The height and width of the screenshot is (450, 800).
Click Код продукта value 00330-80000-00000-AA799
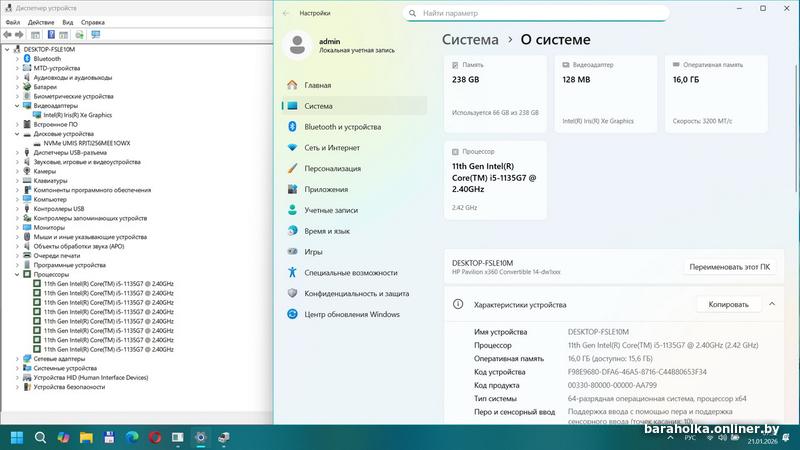tap(612, 385)
